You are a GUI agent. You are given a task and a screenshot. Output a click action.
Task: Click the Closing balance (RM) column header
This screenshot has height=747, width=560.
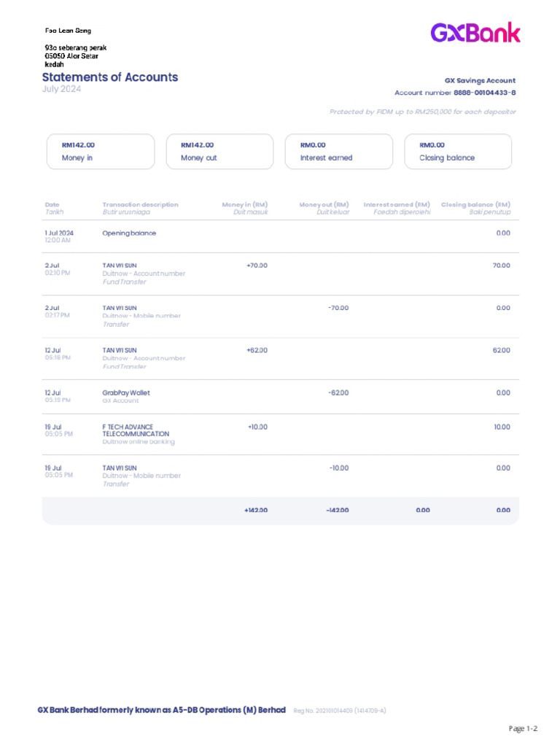(475, 205)
